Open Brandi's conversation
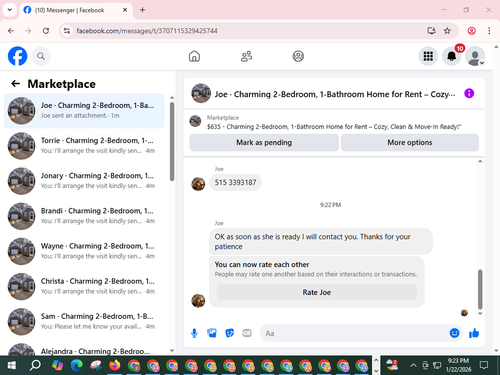Screen dimensions: 500x375 click(84, 216)
